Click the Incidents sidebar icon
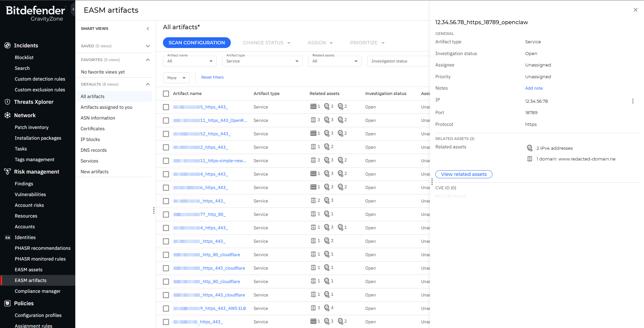The width and height of the screenshot is (644, 328). coord(7,45)
